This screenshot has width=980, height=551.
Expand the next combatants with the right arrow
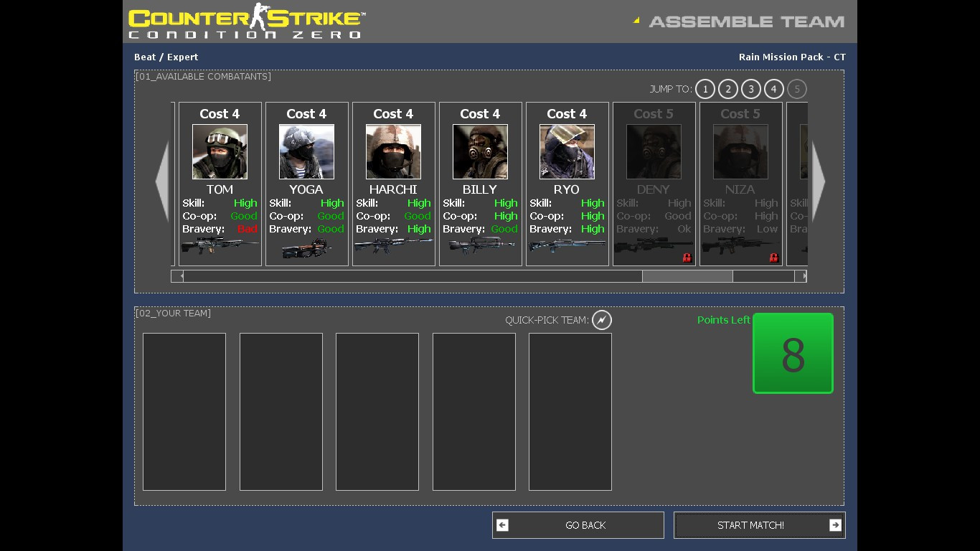pyautogui.click(x=819, y=182)
